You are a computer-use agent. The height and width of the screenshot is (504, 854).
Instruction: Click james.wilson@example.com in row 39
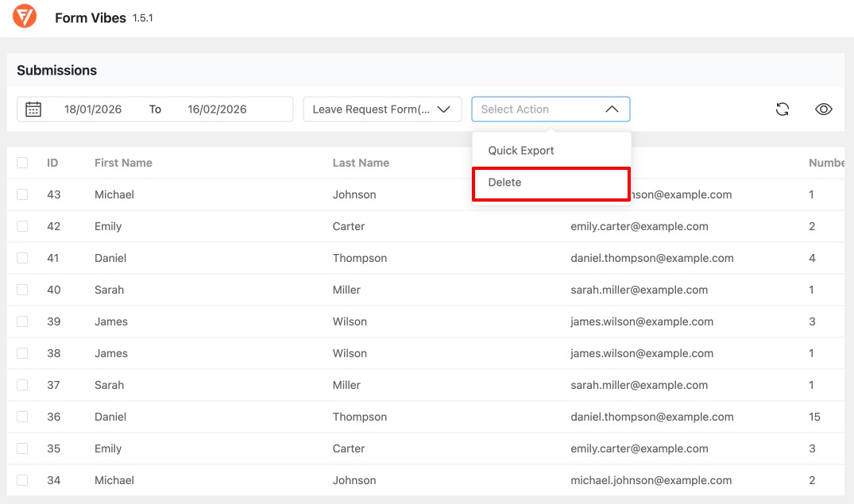tap(642, 321)
